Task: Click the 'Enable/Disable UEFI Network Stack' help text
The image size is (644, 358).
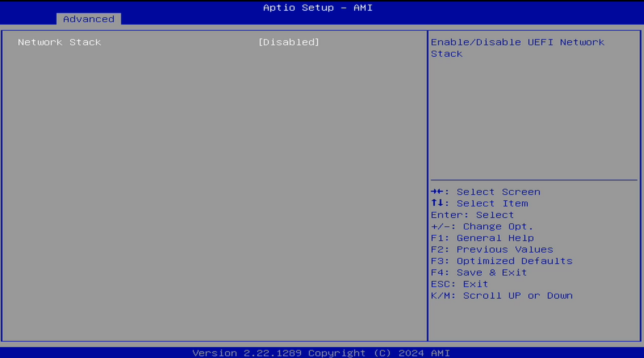Action: pyautogui.click(x=517, y=48)
